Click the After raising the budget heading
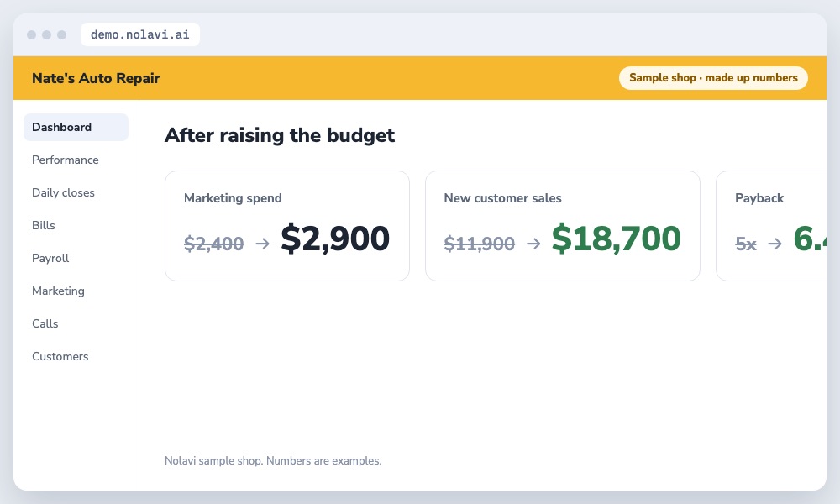Screen dimensions: 840x504 [280, 135]
